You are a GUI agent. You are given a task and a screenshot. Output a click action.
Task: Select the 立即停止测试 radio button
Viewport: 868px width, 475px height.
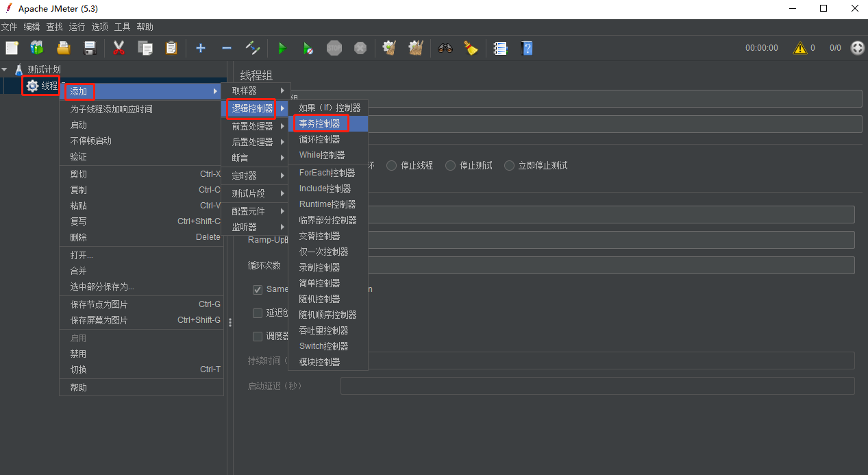pyautogui.click(x=509, y=165)
